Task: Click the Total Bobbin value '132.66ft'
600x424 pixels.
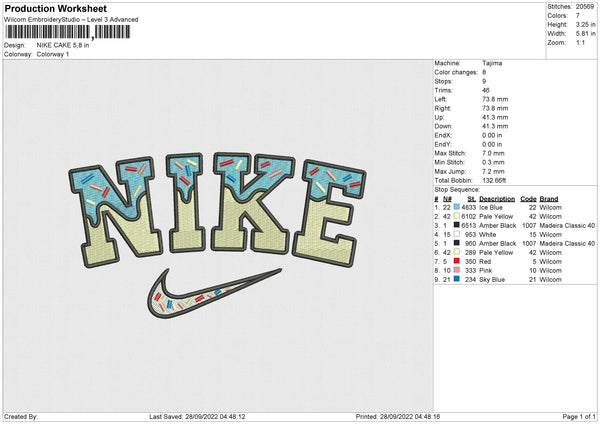Action: point(494,180)
